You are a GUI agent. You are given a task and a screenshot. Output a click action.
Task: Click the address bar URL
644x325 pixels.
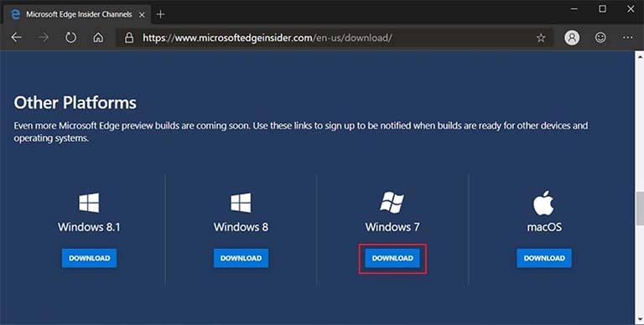267,38
